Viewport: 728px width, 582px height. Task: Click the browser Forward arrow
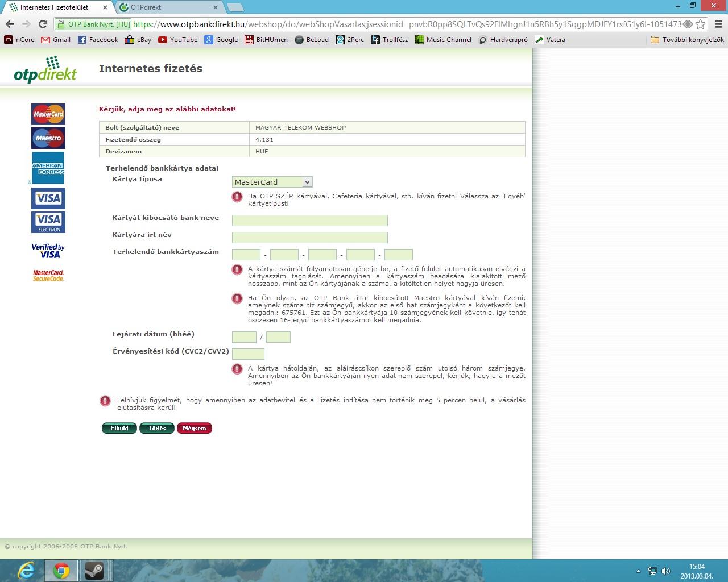(x=26, y=24)
